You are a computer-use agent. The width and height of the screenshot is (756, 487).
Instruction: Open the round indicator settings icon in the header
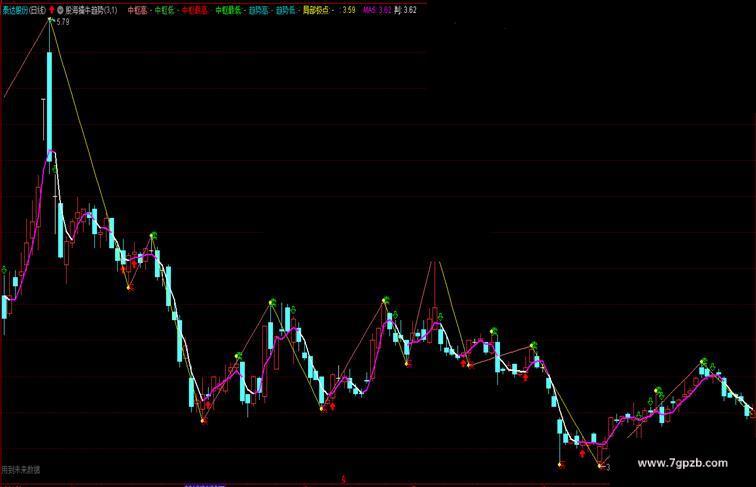point(60,10)
